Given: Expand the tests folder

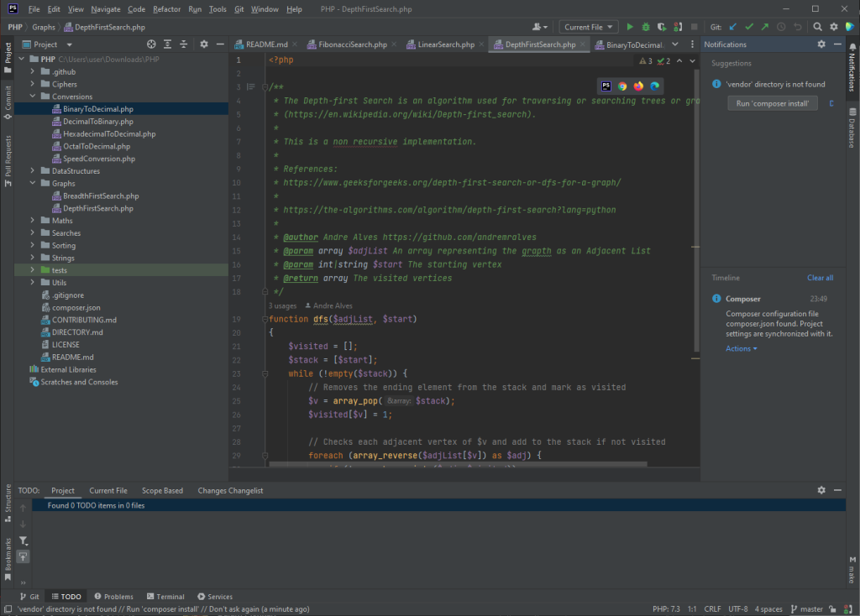Looking at the screenshot, I should 33,270.
